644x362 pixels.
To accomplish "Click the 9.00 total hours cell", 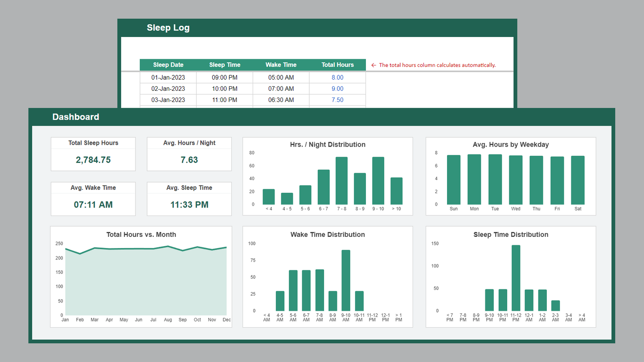I will click(x=337, y=89).
